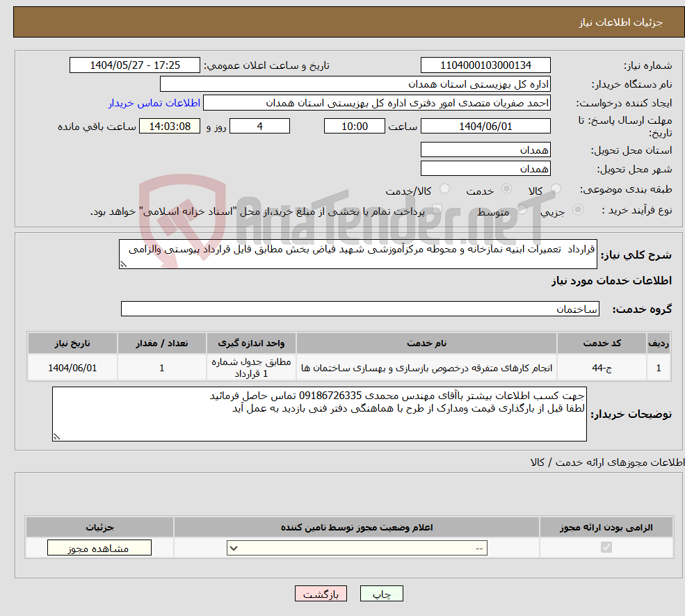Click resize corner icon of توضیحات خریدار box
The image size is (685, 616).
coord(57,437)
